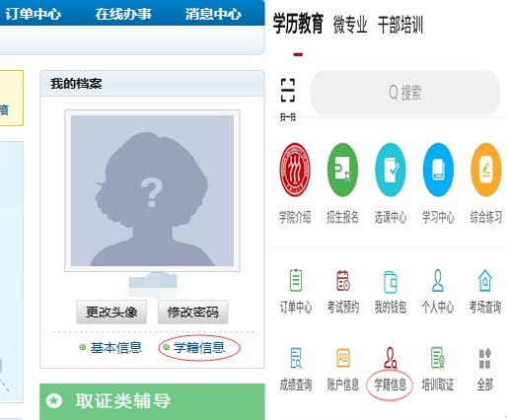
Task: Click the 搜索 search field
Action: (404, 93)
